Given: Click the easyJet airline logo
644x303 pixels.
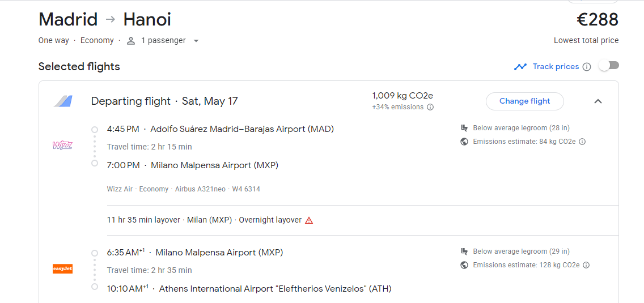Looking at the screenshot, I should click(x=62, y=269).
